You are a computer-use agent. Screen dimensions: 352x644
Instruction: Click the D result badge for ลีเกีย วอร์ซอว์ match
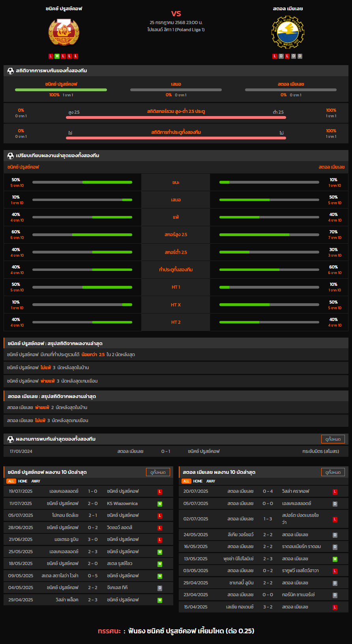335,535
